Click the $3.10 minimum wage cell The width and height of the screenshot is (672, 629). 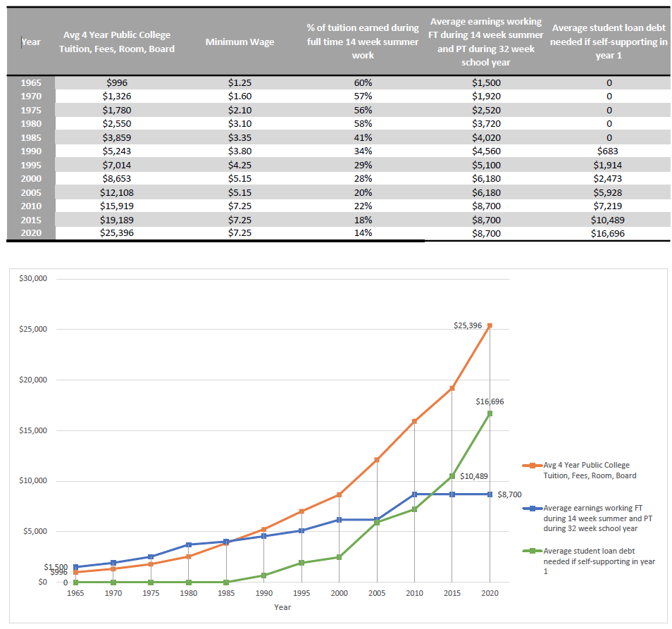pos(239,124)
